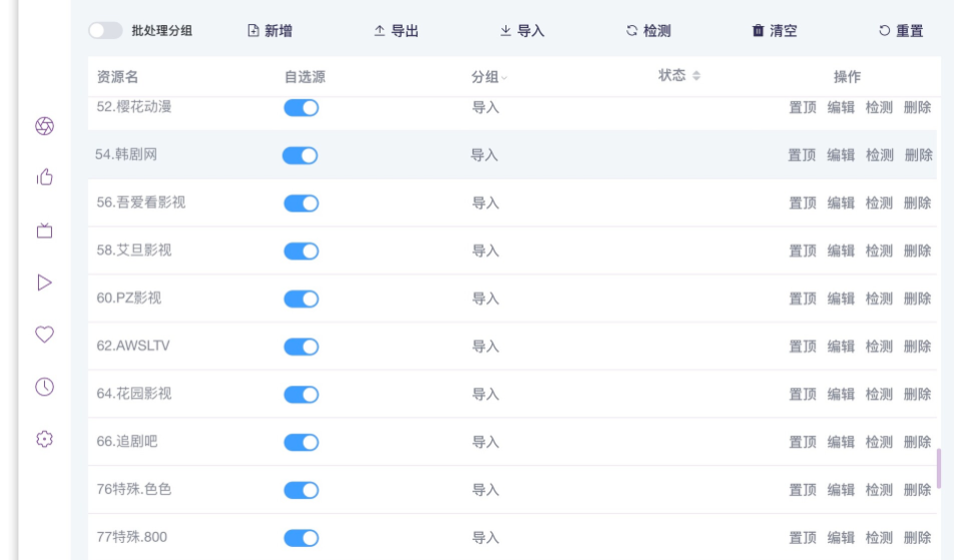Click the 新增 toolbar button
This screenshot has height=560, width=954.
[270, 31]
